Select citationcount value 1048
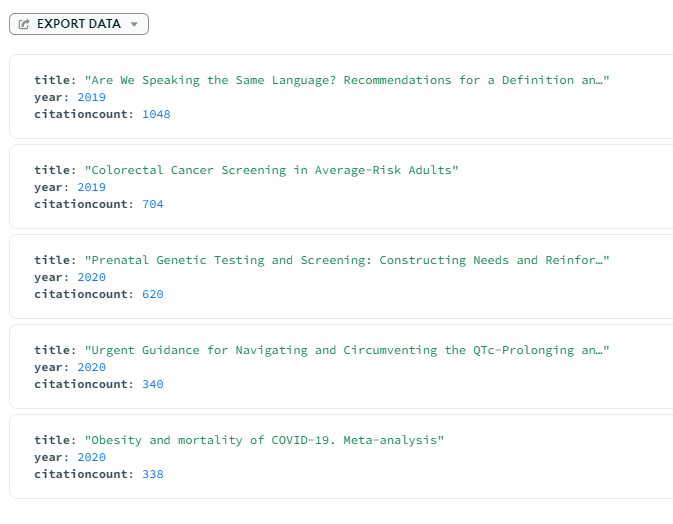 click(x=156, y=114)
